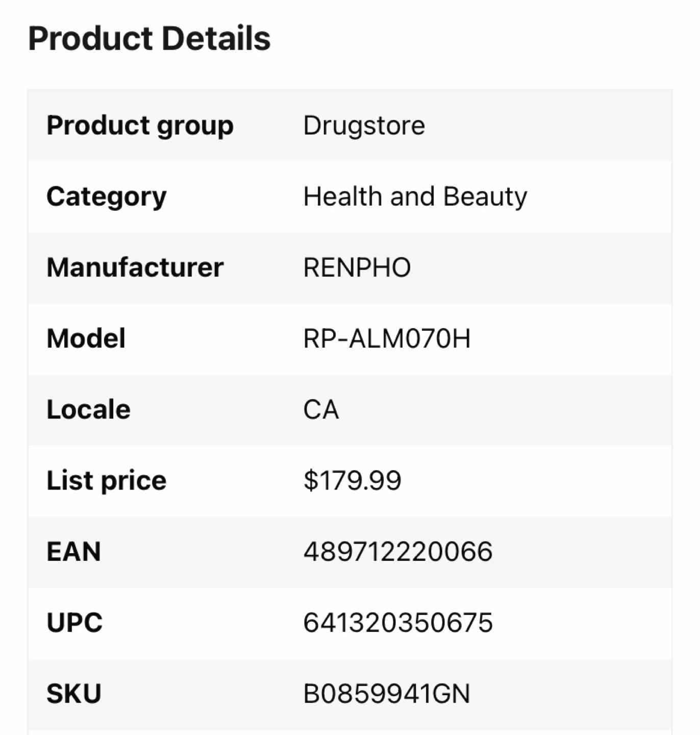Click the UPC row label
The height and width of the screenshot is (735, 700).
[x=74, y=623]
